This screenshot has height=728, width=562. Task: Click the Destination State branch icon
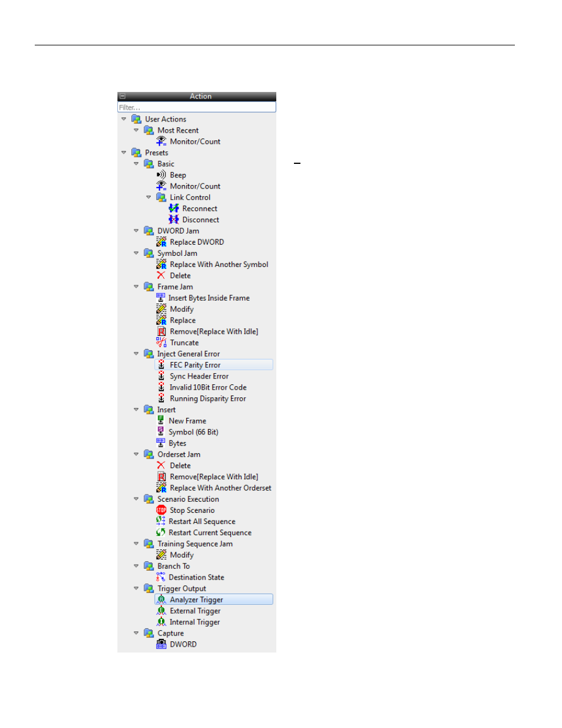(161, 578)
